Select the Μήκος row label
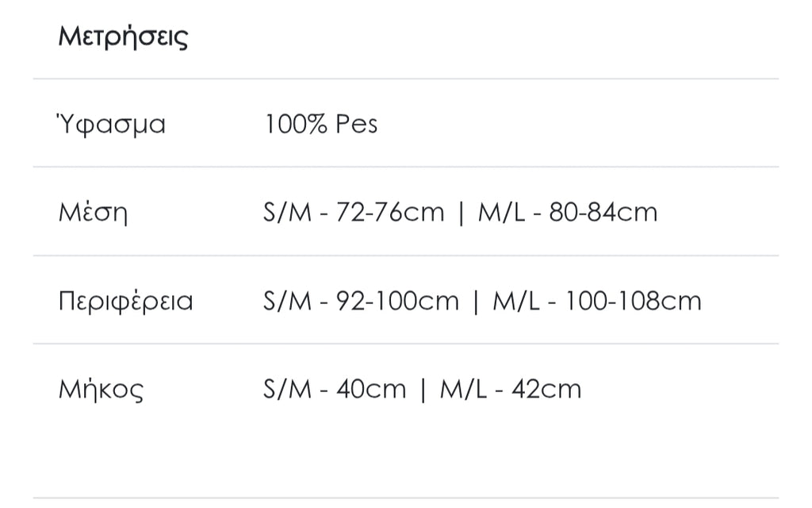 (x=101, y=390)
